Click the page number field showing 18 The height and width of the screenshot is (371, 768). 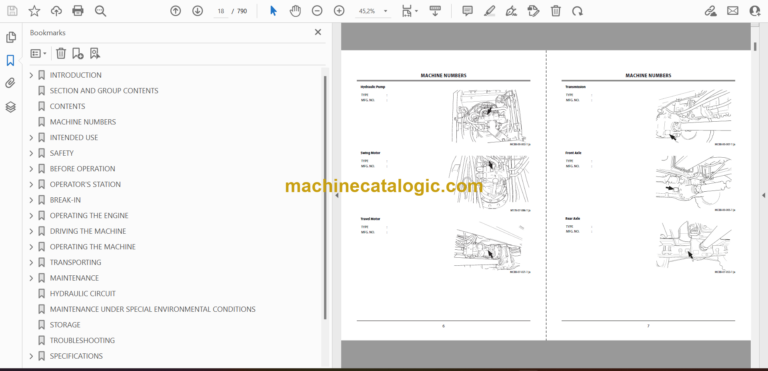coord(221,11)
